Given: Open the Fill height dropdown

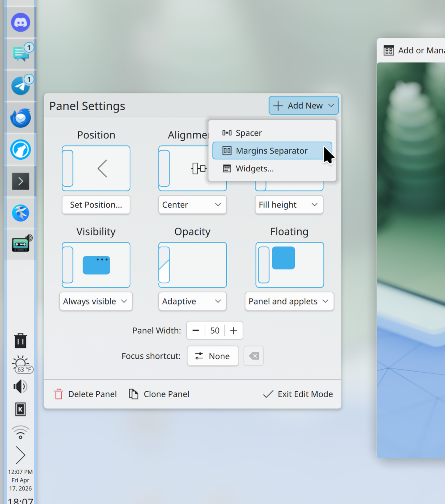Looking at the screenshot, I should pyautogui.click(x=289, y=205).
